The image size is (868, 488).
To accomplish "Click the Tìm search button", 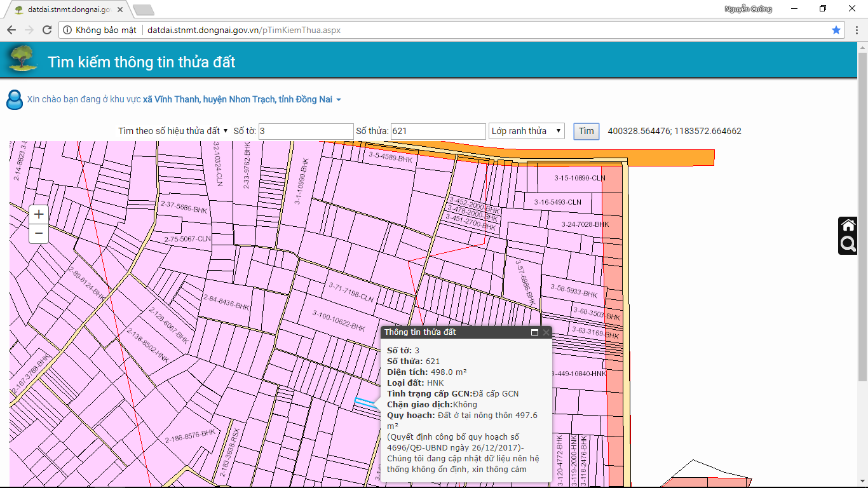I will pyautogui.click(x=586, y=131).
